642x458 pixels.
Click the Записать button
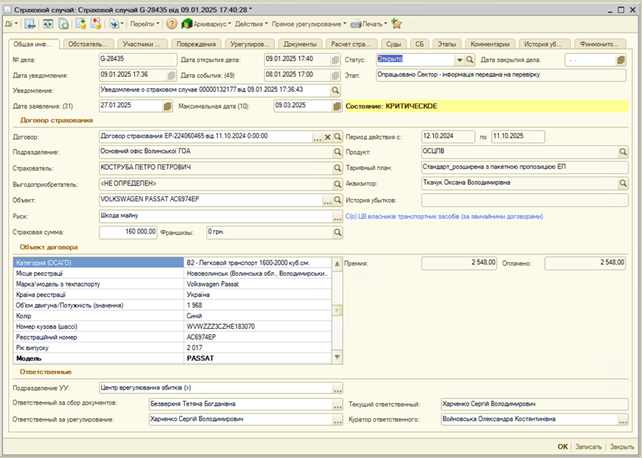coord(588,447)
